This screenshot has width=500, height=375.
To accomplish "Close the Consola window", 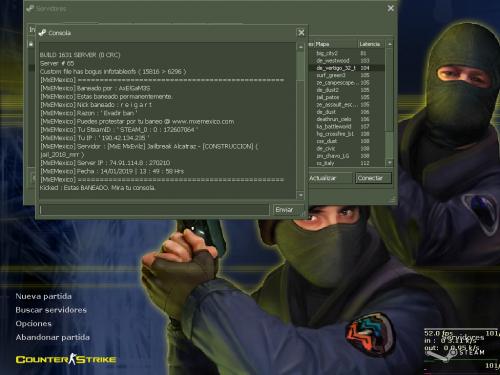I will [x=301, y=33].
